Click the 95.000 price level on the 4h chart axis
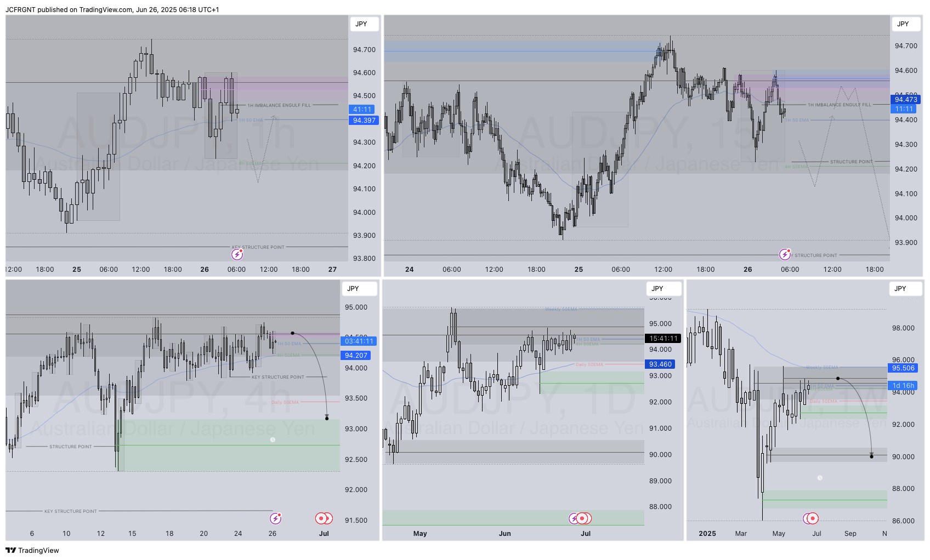The height and width of the screenshot is (560, 930). pos(356,307)
